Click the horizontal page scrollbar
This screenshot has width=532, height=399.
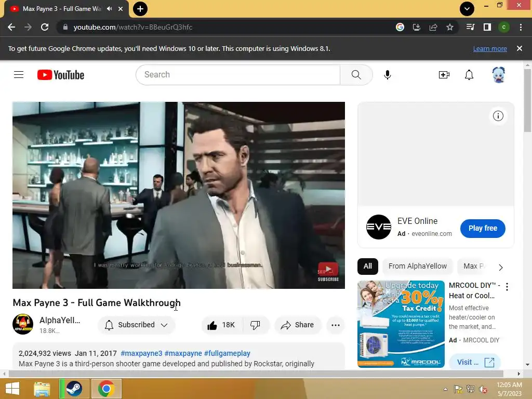click(256, 374)
